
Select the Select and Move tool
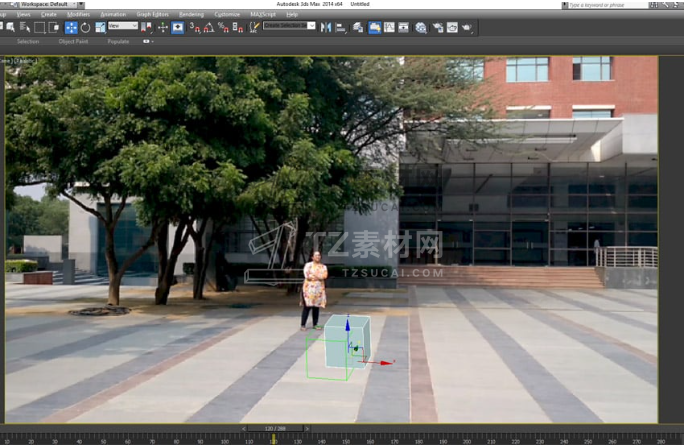click(x=71, y=28)
